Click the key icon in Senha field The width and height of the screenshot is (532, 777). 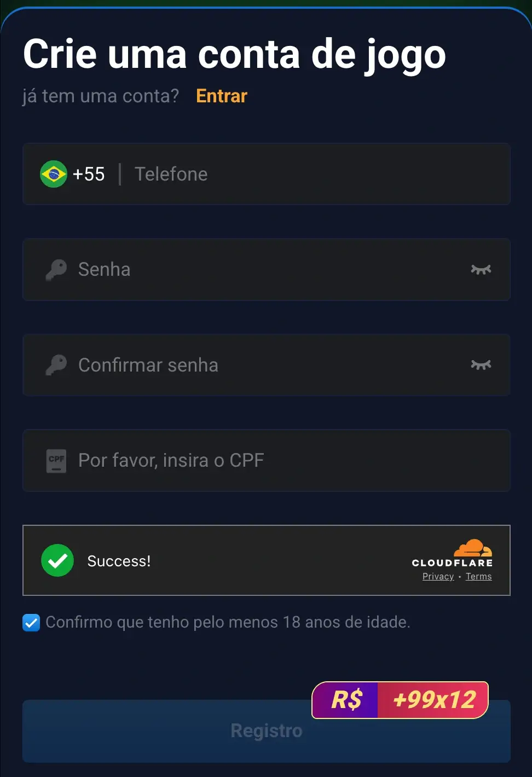tap(56, 269)
